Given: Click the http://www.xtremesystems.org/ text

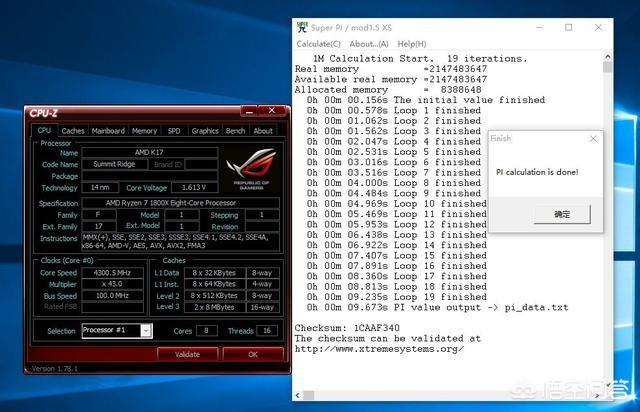Looking at the screenshot, I should click(379, 349).
